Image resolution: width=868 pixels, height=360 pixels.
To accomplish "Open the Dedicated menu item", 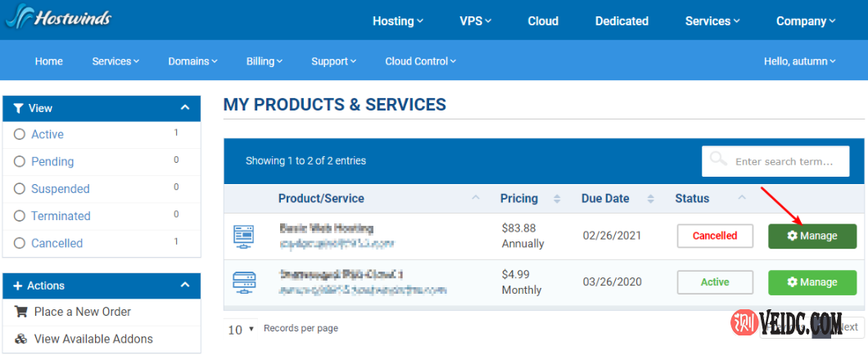I will [x=622, y=21].
